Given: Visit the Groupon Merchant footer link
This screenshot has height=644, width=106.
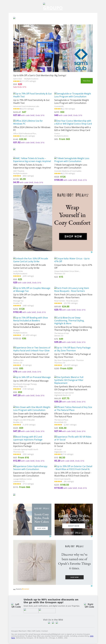Looking at the screenshot, I should click(x=19, y=631).
